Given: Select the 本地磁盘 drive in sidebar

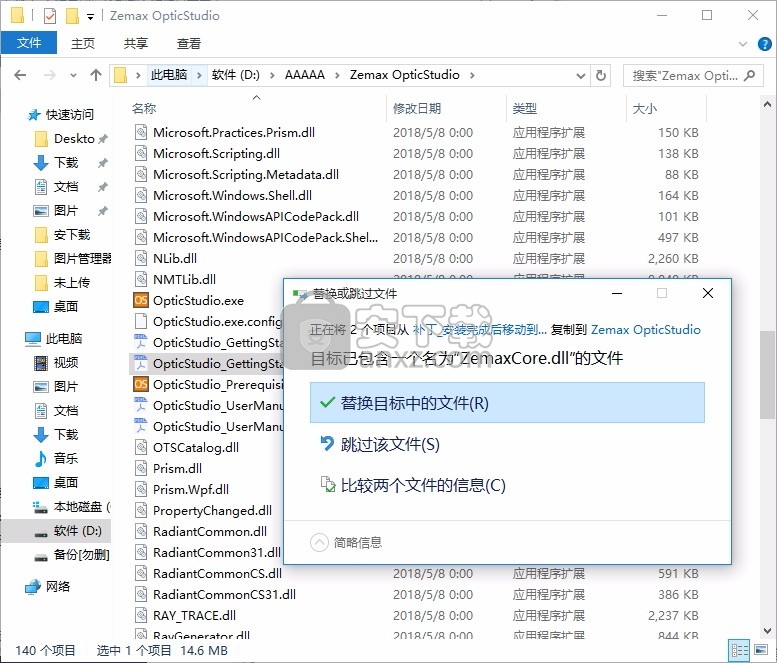Looking at the screenshot, I should (77, 507).
